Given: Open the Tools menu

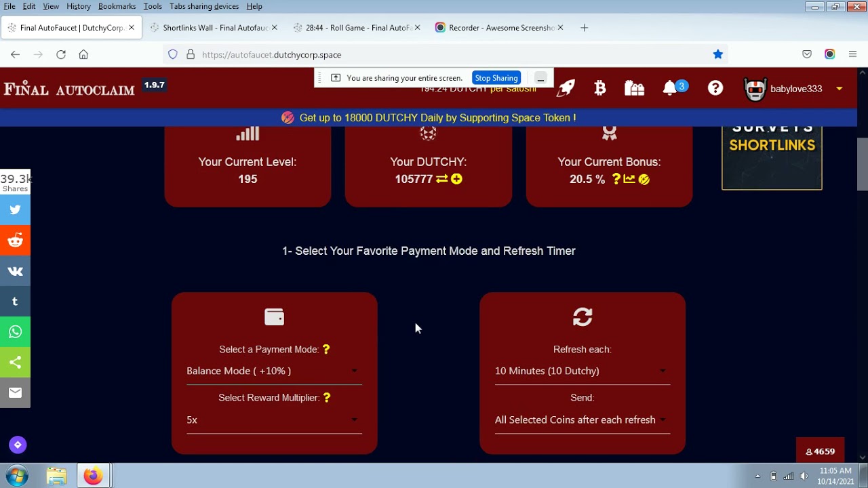Looking at the screenshot, I should tap(153, 6).
